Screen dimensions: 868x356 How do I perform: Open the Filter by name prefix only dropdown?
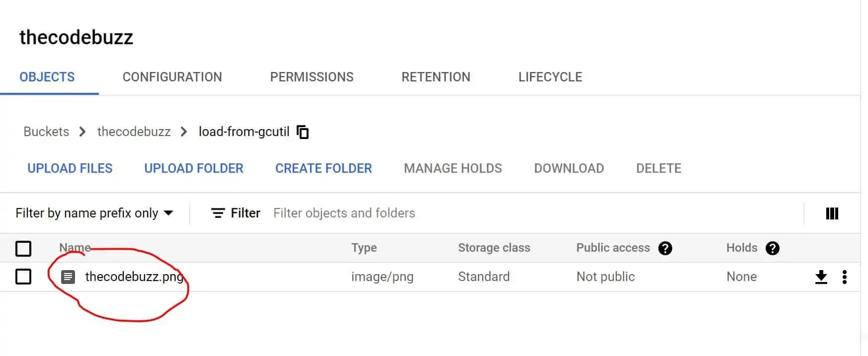click(95, 213)
